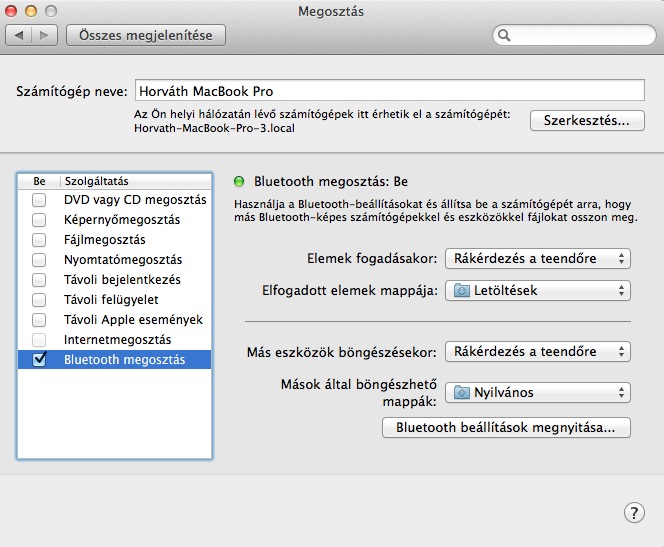The height and width of the screenshot is (547, 664).
Task: Select DVD vagy CD megosztás row
Action: pos(114,199)
